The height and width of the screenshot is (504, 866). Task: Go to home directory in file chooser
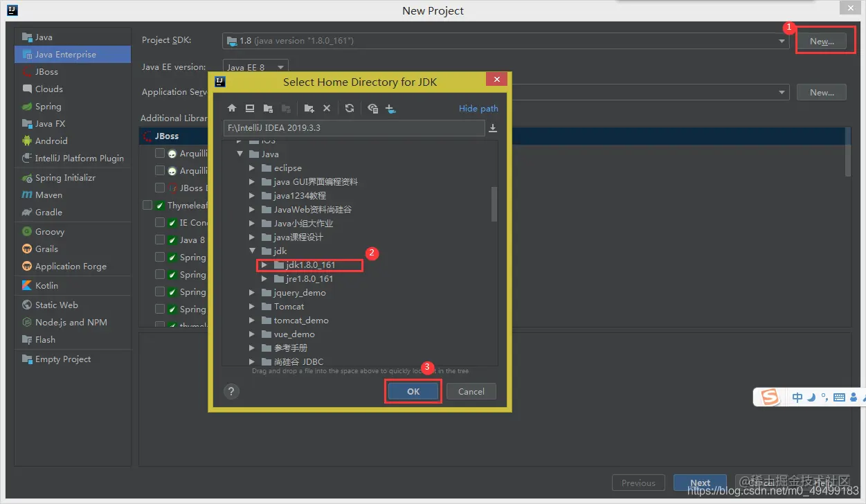point(232,109)
